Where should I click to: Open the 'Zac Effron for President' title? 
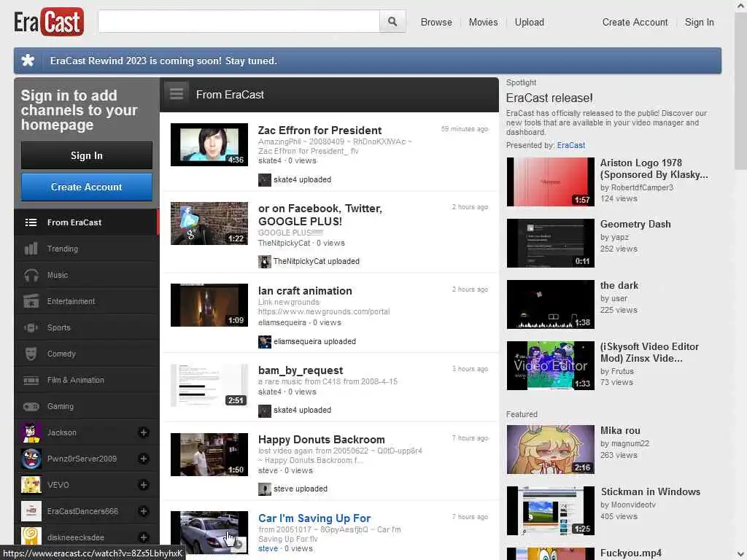coord(320,131)
